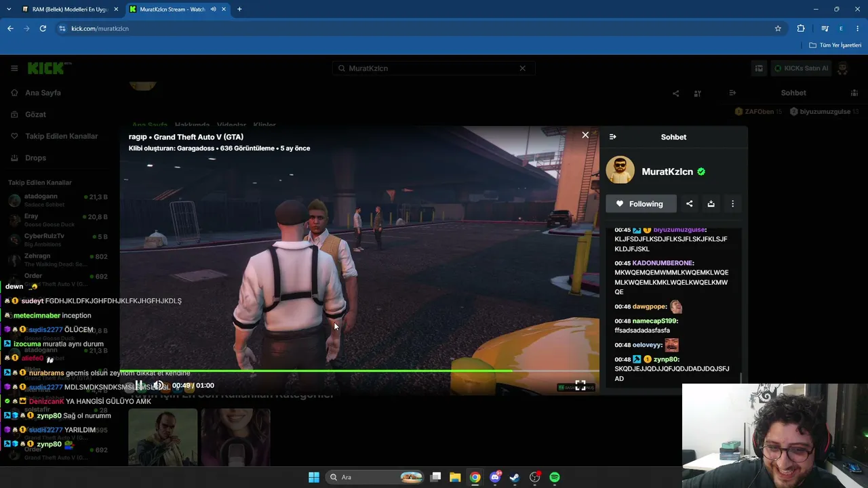The image size is (868, 488).
Task: Seek on the green clip progress bar
Action: point(359,371)
